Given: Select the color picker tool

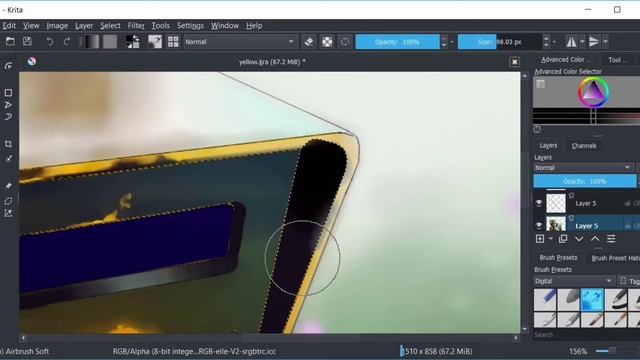Looking at the screenshot, I should point(8,158).
